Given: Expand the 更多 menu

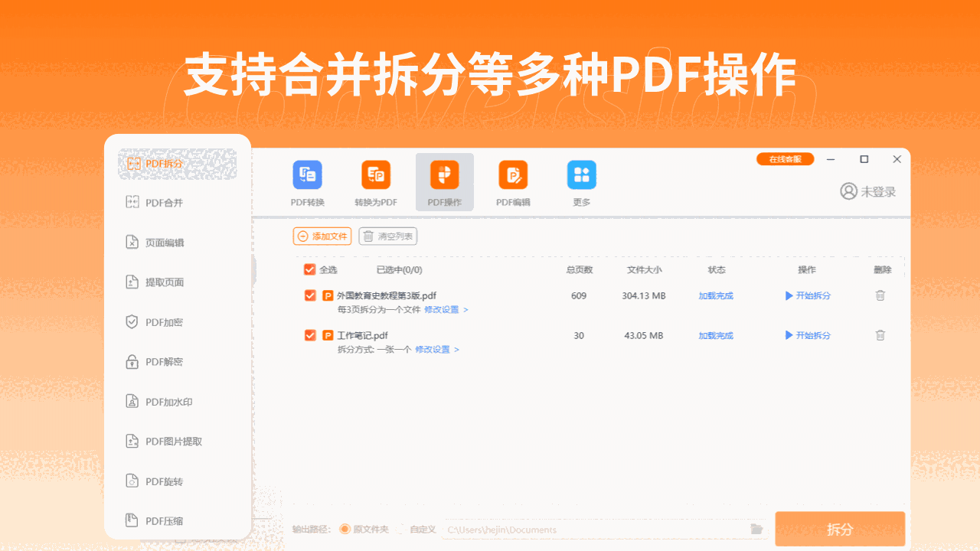Looking at the screenshot, I should [581, 181].
